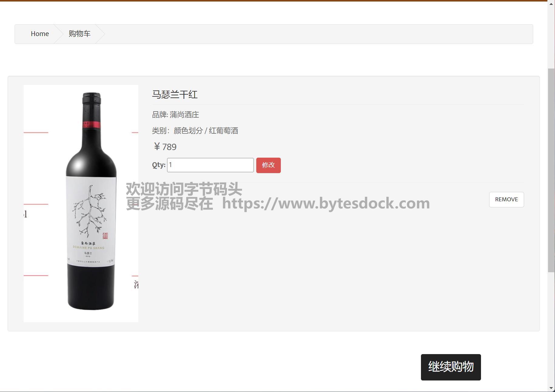Click the Qty label text

159,165
